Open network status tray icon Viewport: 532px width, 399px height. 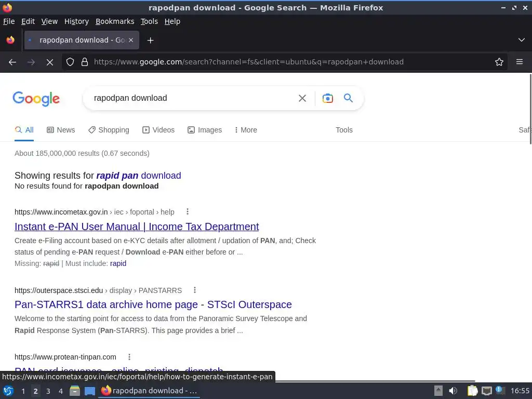tap(486, 391)
